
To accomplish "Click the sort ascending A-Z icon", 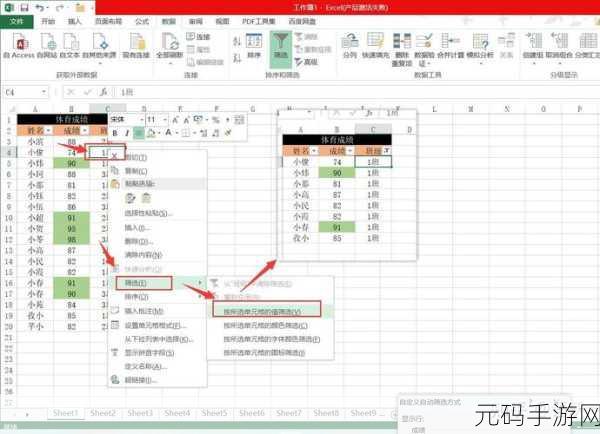I will (x=237, y=41).
